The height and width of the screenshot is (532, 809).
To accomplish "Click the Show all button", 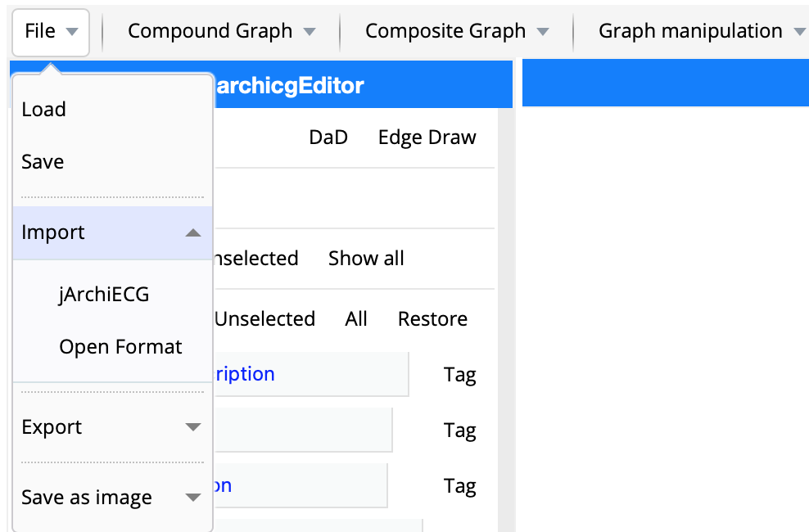I will pyautogui.click(x=366, y=259).
